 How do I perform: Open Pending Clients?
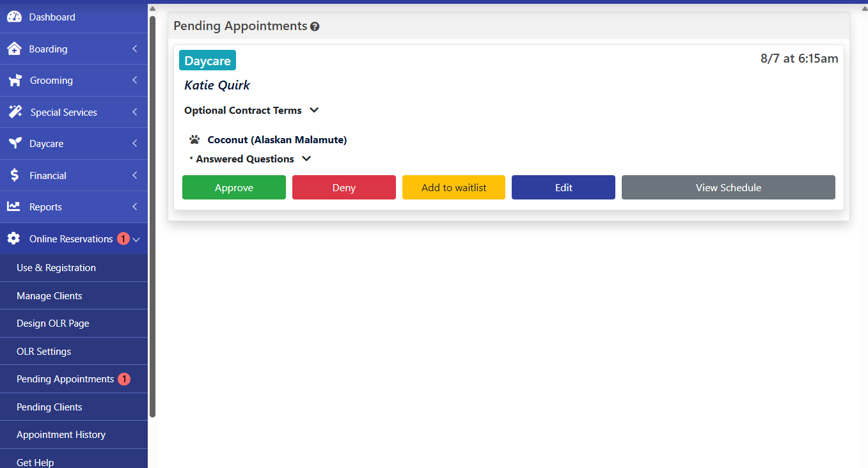[x=74, y=407]
